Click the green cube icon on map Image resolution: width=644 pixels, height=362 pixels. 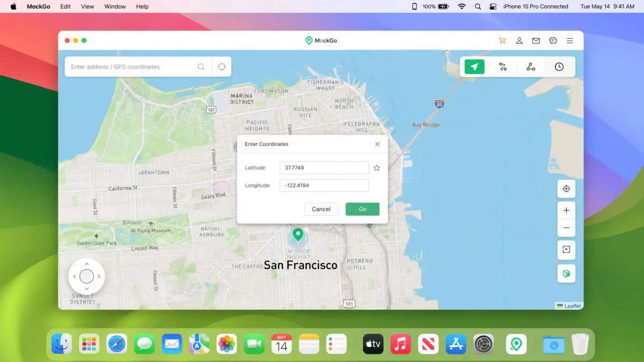(x=566, y=274)
